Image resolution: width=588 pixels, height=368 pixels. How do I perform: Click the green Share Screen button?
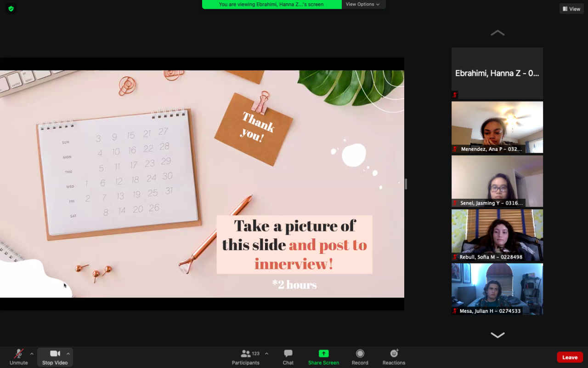(324, 357)
